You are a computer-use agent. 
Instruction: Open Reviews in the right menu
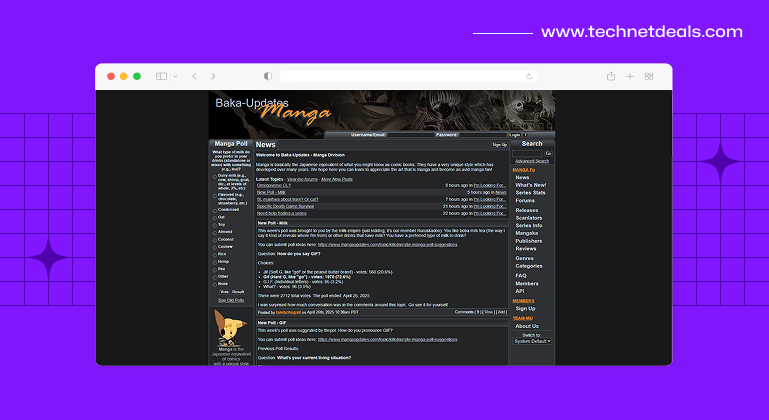point(526,249)
